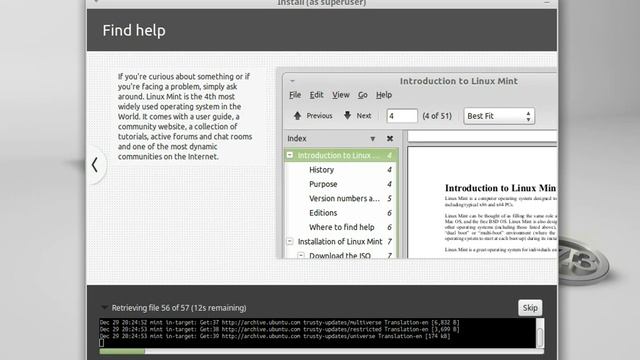Open the View menu in document viewer
The height and width of the screenshot is (360, 640).
(x=341, y=95)
